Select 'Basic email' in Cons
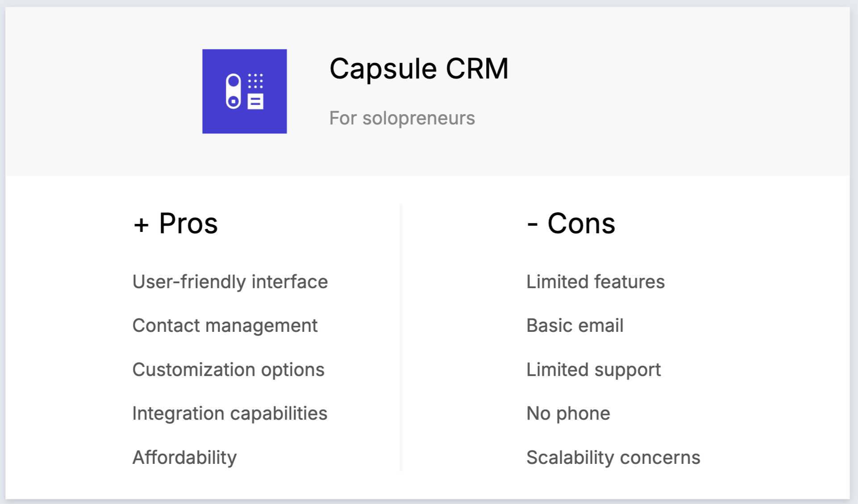Viewport: 858px width, 504px height. (575, 326)
